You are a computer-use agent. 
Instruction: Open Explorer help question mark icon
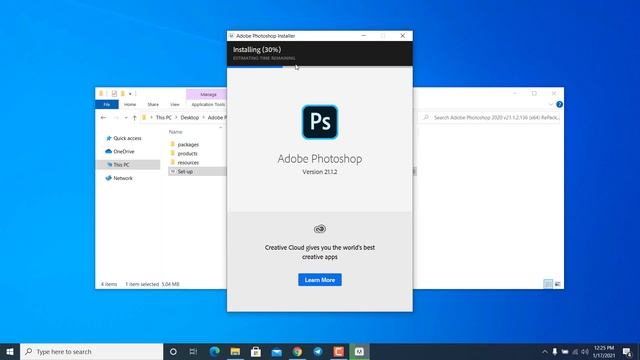tap(559, 104)
